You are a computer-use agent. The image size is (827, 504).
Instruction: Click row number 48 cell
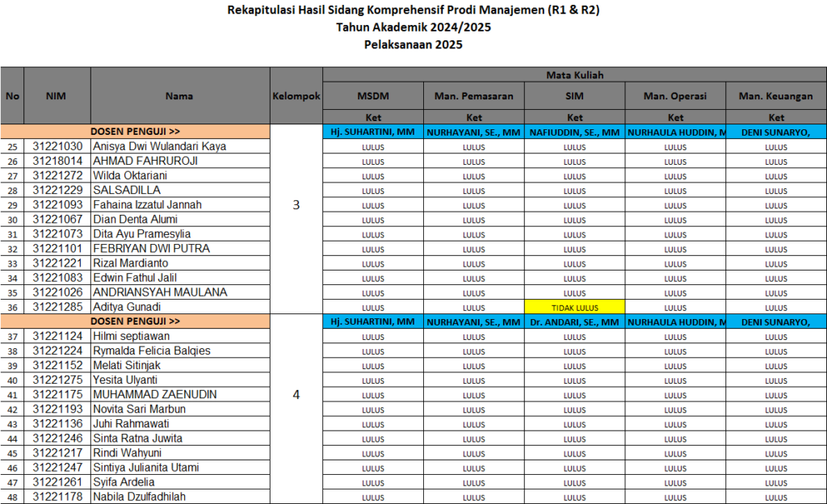pos(12,497)
